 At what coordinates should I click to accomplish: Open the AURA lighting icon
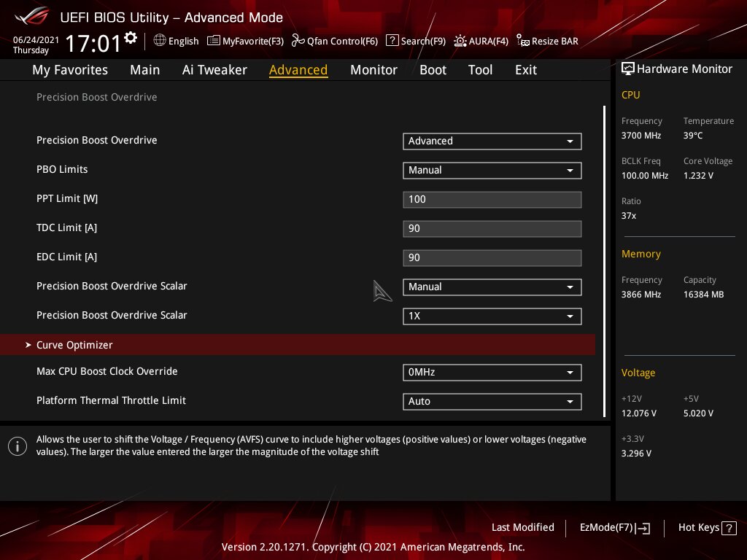460,41
